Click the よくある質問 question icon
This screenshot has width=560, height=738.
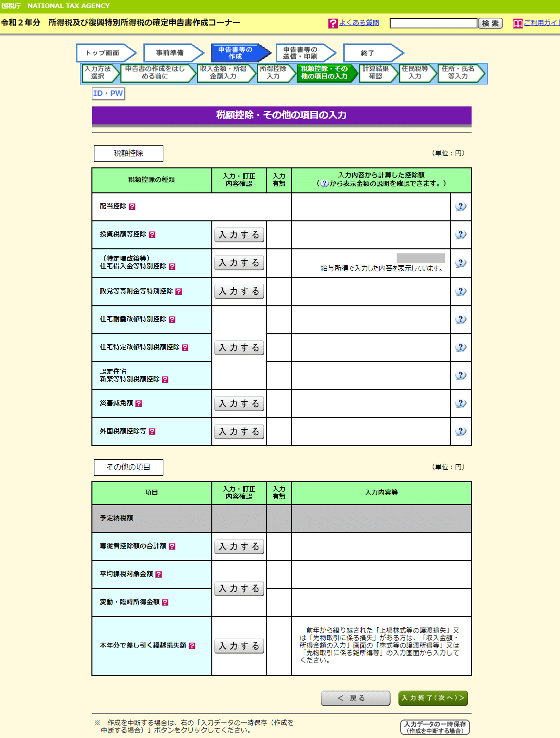(x=333, y=23)
